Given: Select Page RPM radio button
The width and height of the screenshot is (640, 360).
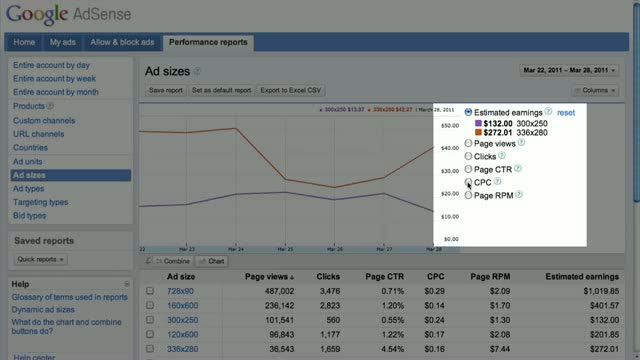Looking at the screenshot, I should tap(468, 196).
